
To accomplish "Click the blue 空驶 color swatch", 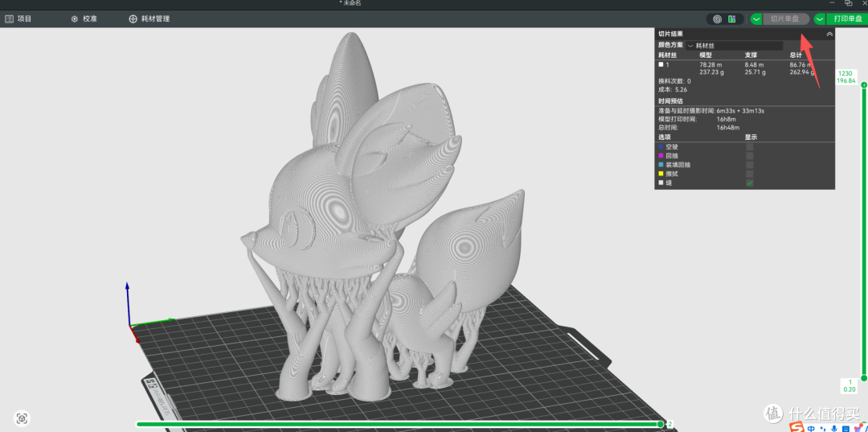I will pyautogui.click(x=661, y=147).
